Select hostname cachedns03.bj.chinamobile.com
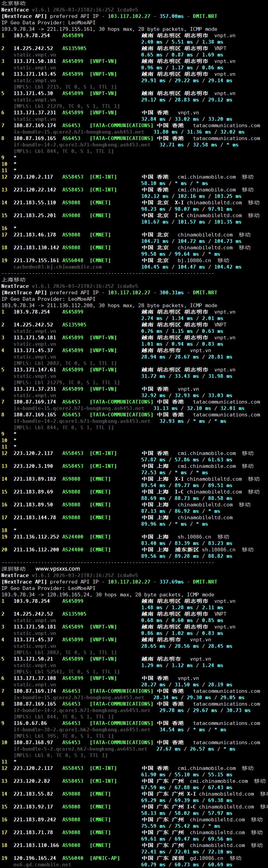268x868 pixels. click(57, 267)
